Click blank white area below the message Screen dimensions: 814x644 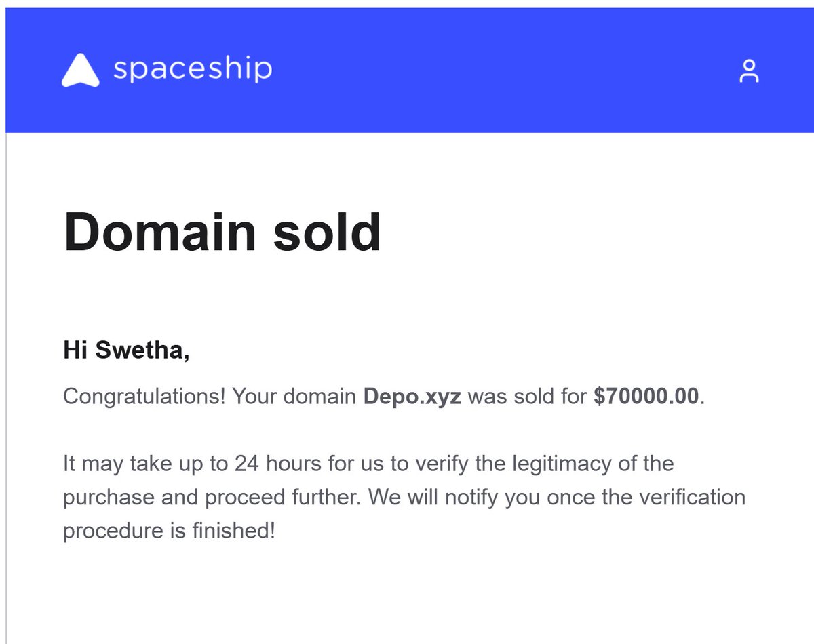coord(407,597)
